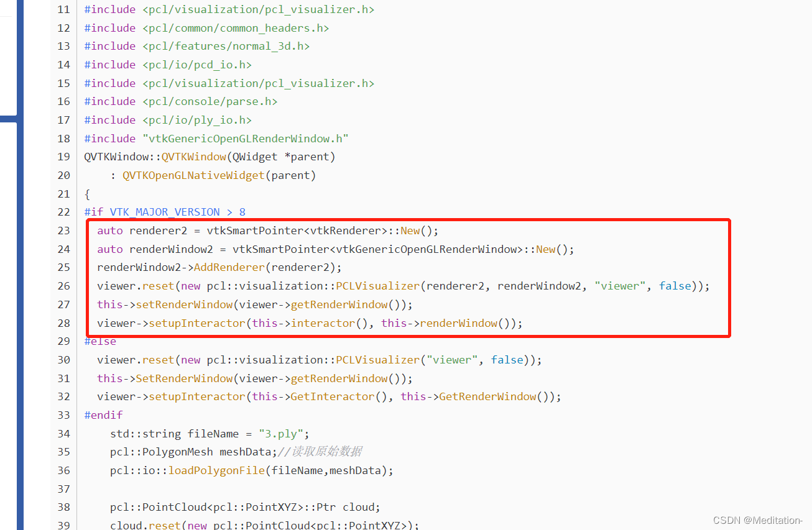Click the viewer.reset line with renderer2 arguments
Screen dimensions: 812x530
point(404,286)
